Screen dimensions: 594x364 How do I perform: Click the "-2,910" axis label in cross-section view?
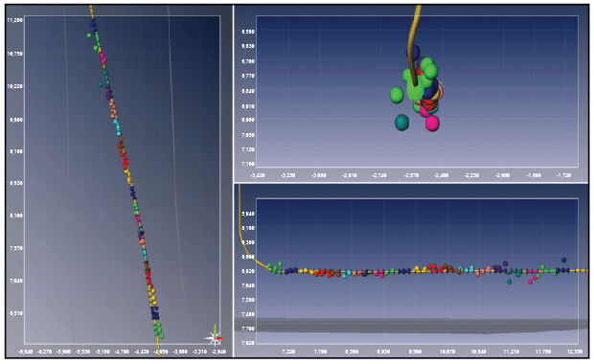point(350,175)
